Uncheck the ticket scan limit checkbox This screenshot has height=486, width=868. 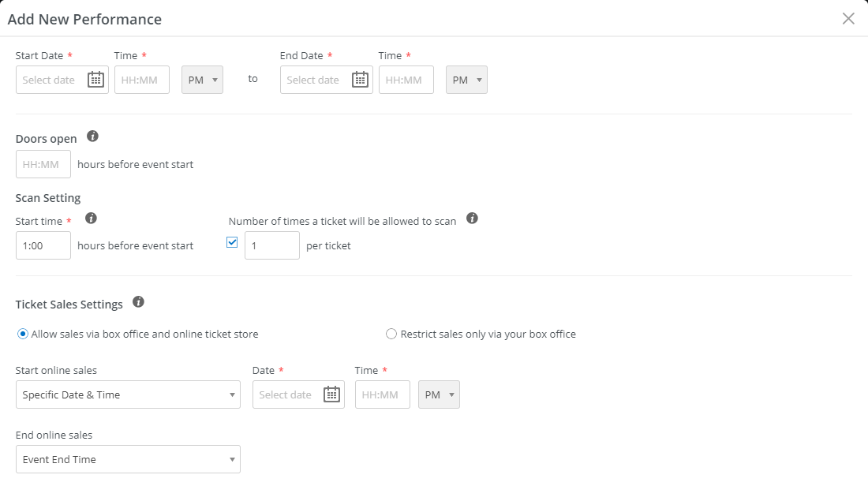click(x=232, y=241)
